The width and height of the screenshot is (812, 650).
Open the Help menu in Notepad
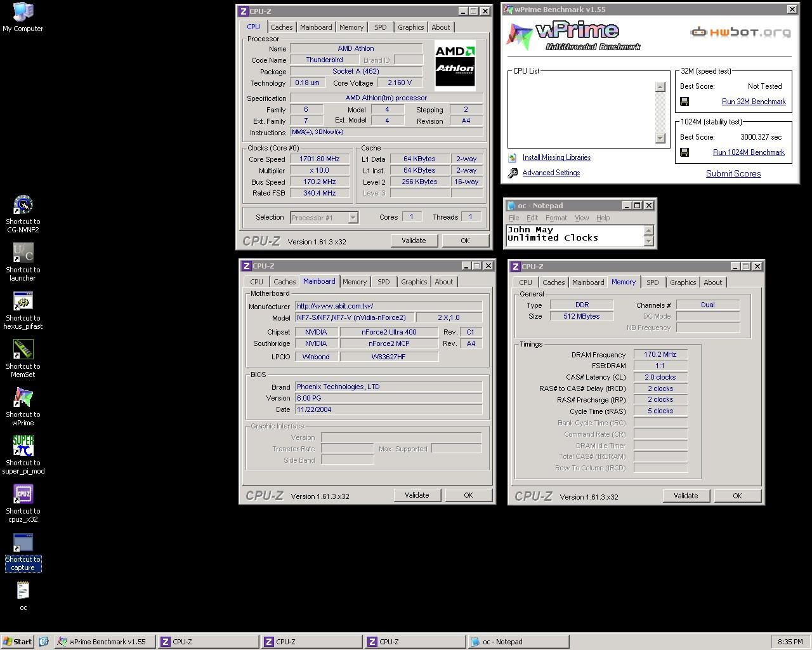point(603,218)
